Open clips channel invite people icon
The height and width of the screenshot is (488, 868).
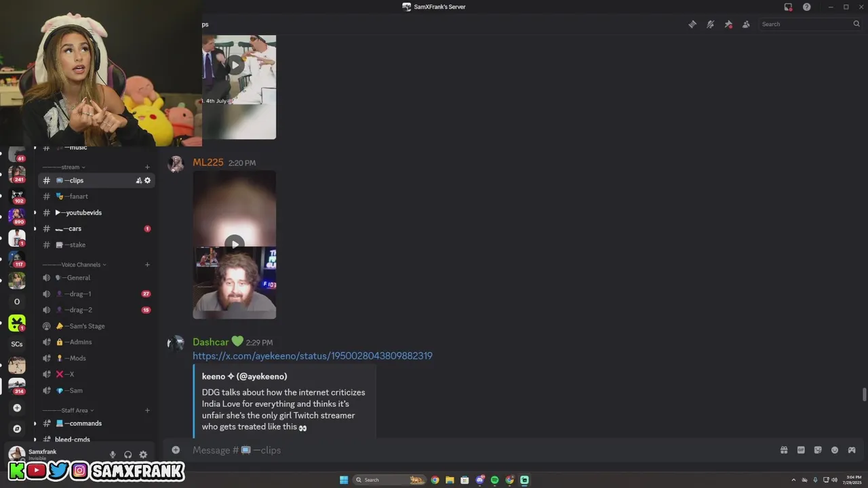click(x=138, y=180)
